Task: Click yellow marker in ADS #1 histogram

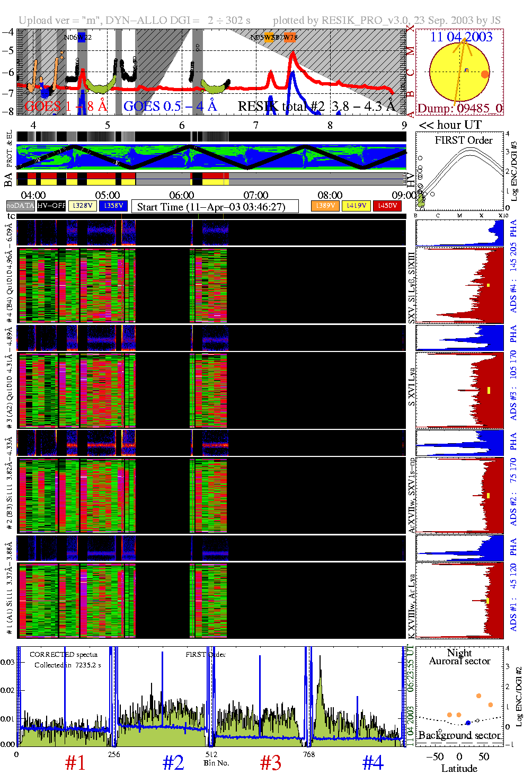Action: [487, 601]
